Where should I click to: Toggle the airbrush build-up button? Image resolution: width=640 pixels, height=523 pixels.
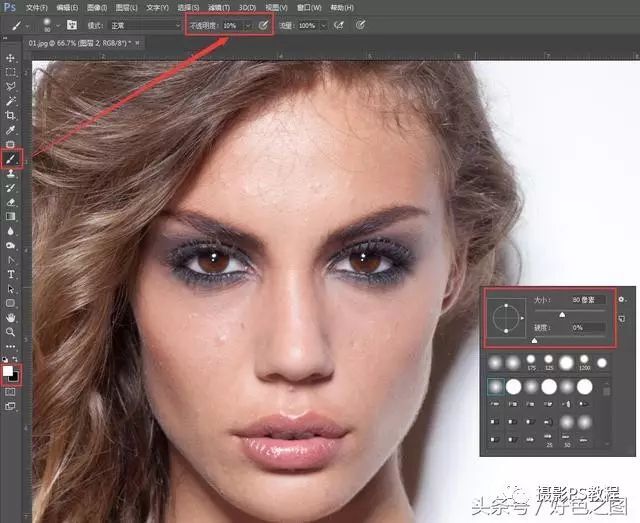click(340, 24)
